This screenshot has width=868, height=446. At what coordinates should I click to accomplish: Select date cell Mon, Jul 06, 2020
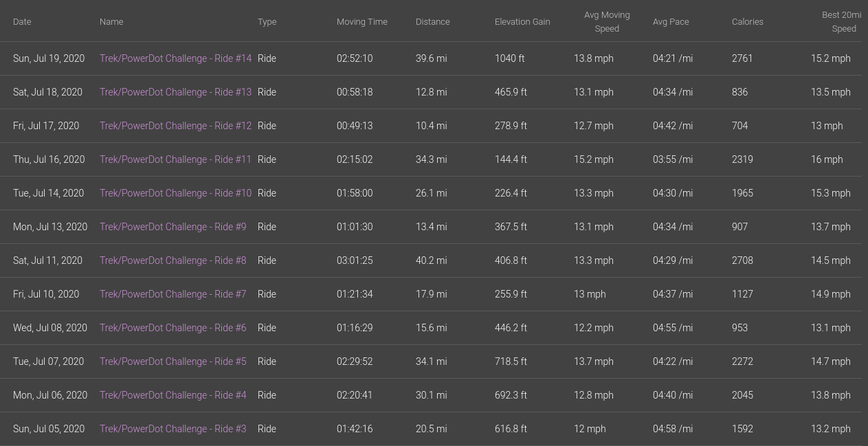50,395
